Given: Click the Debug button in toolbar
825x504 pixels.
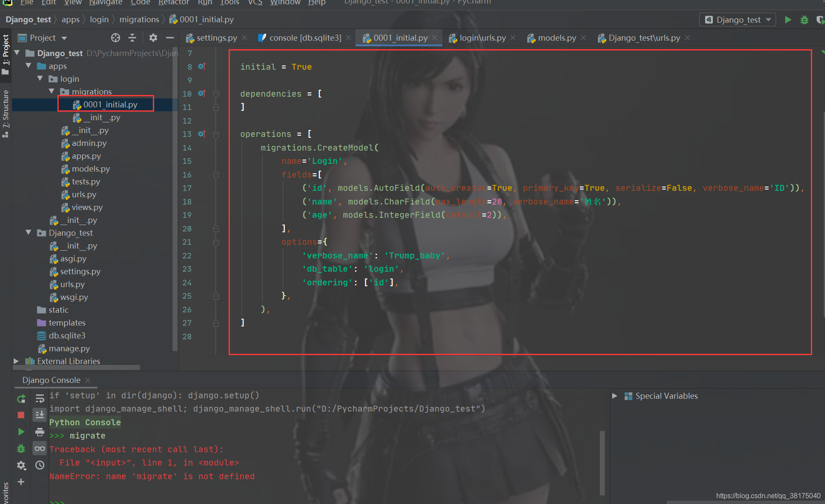Looking at the screenshot, I should tap(804, 20).
